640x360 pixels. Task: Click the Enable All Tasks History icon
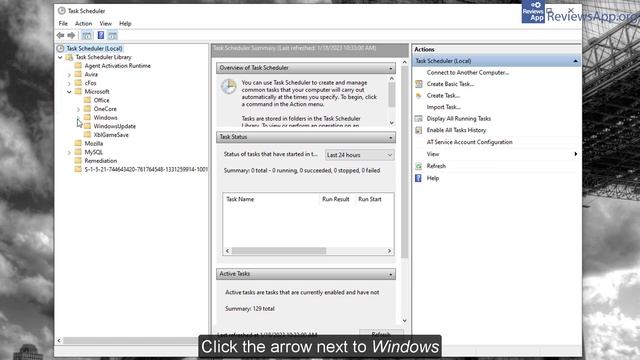pyautogui.click(x=418, y=130)
